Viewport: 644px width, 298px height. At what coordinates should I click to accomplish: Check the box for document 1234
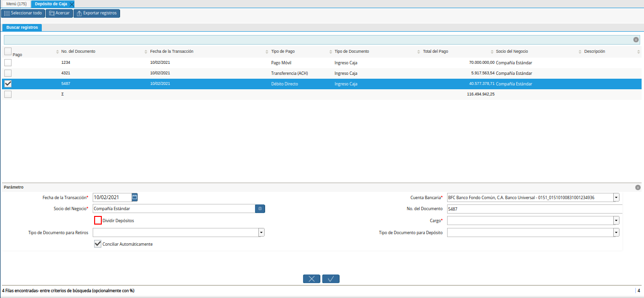pyautogui.click(x=8, y=62)
